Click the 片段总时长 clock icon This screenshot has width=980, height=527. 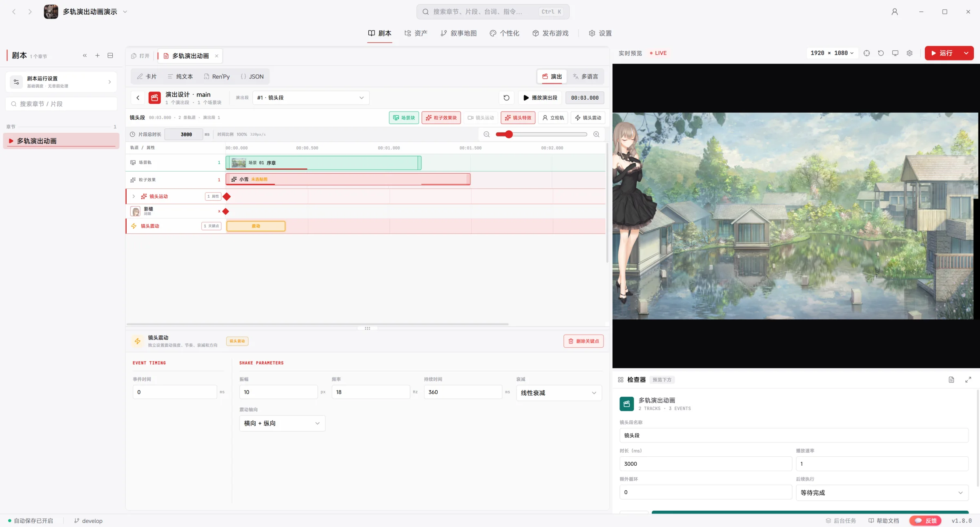click(132, 134)
